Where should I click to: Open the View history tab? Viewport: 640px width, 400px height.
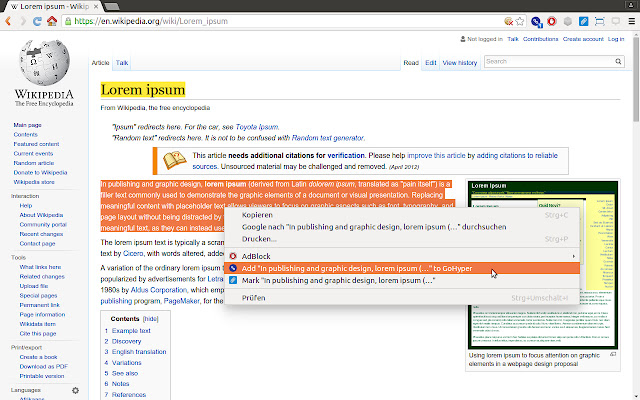click(x=459, y=63)
